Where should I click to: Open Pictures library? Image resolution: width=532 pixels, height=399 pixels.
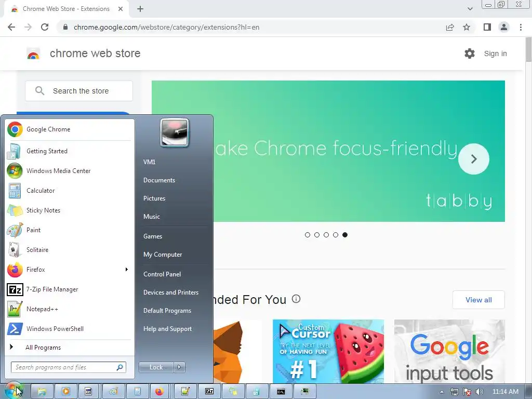[x=154, y=198]
